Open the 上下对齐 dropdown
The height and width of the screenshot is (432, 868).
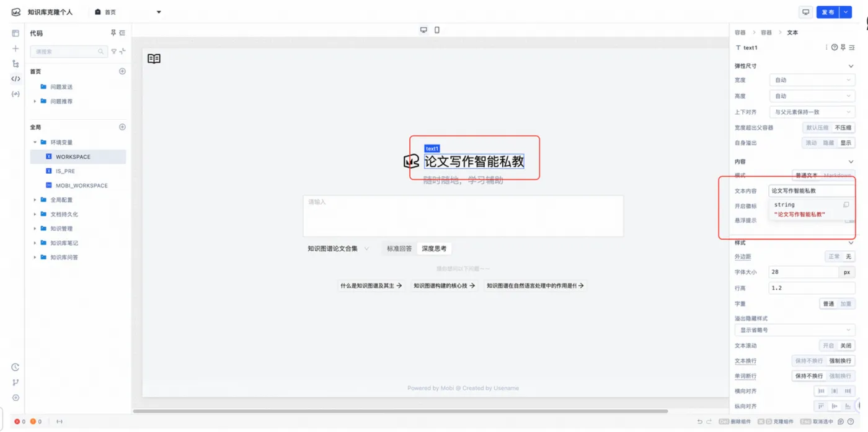812,112
